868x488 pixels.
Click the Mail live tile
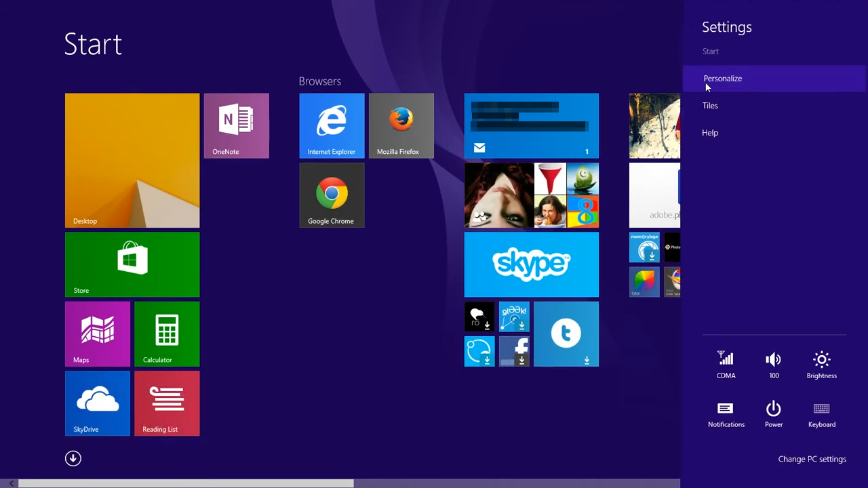coord(531,125)
